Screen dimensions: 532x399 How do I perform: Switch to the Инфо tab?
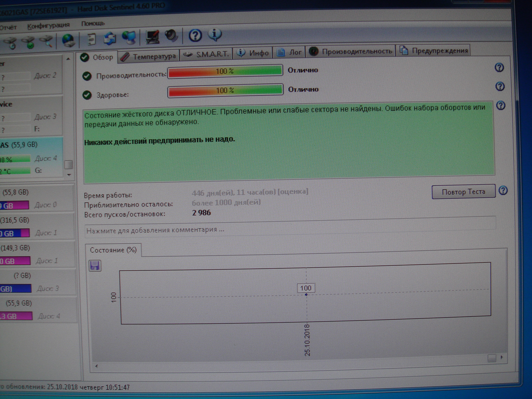[252, 53]
